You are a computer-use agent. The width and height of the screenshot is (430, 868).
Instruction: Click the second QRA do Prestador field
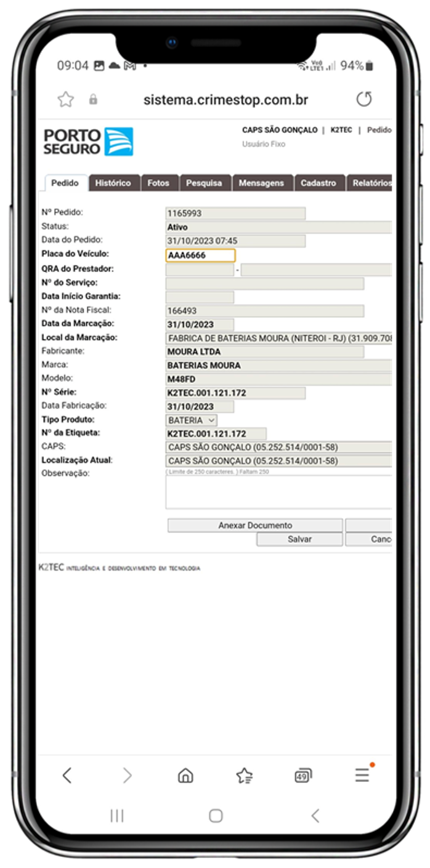[x=316, y=270]
